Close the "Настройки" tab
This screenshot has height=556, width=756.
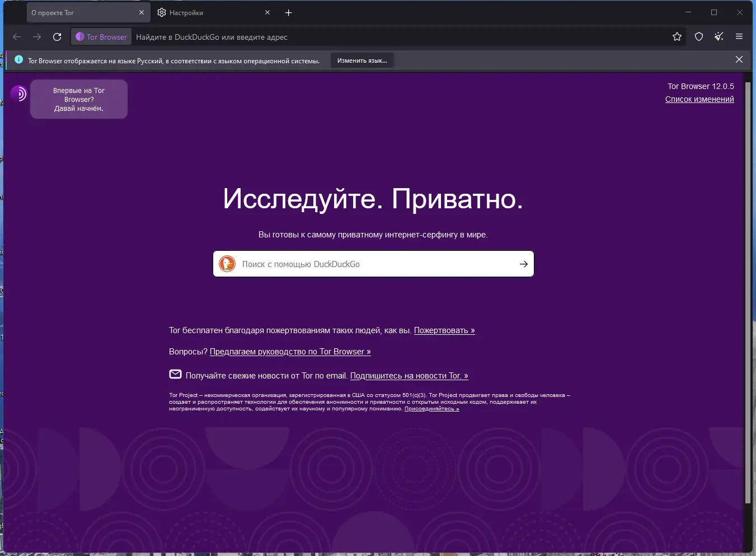click(x=267, y=12)
